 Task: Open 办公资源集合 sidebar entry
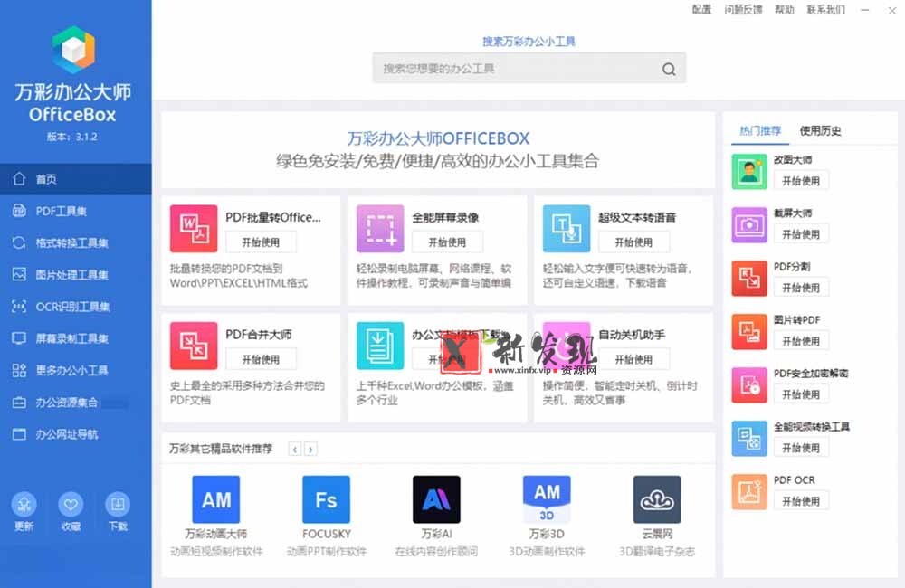coord(76,403)
